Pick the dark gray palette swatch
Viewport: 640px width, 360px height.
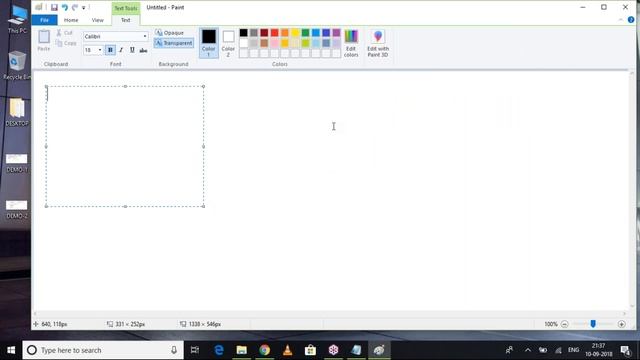pos(254,33)
